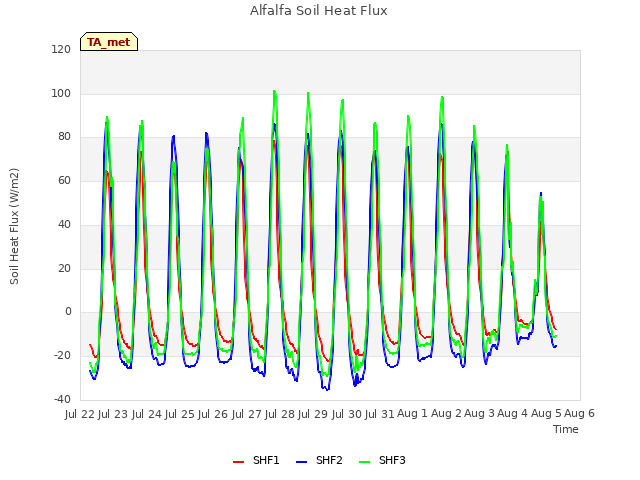The width and height of the screenshot is (640, 480).
Task: Toggle the SHF3 legend entry
Action: [x=382, y=460]
